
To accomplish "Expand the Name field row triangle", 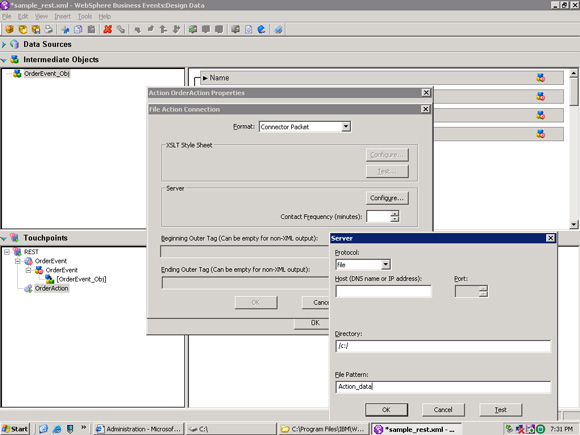I will point(205,78).
